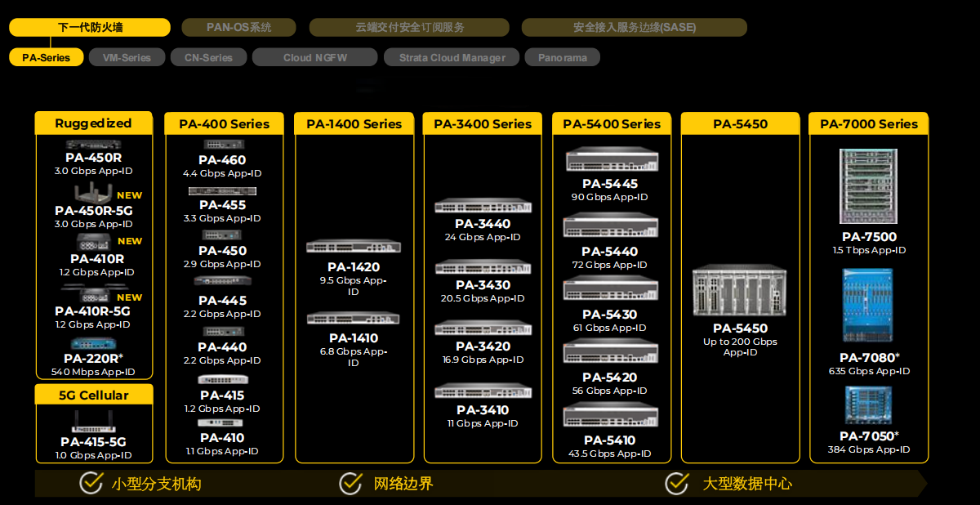This screenshot has height=505, width=980.
Task: Click checkmark beside 网络边界
Action: pos(351,483)
